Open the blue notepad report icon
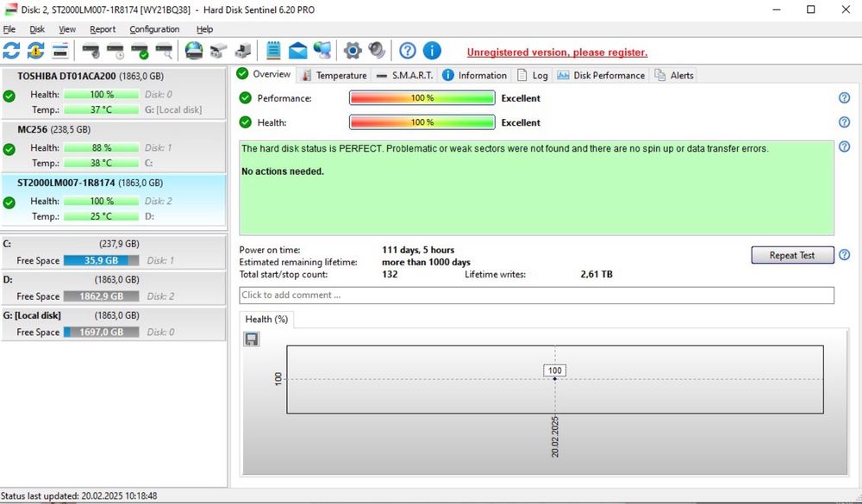Screen dimensions: 862x504 [273, 51]
